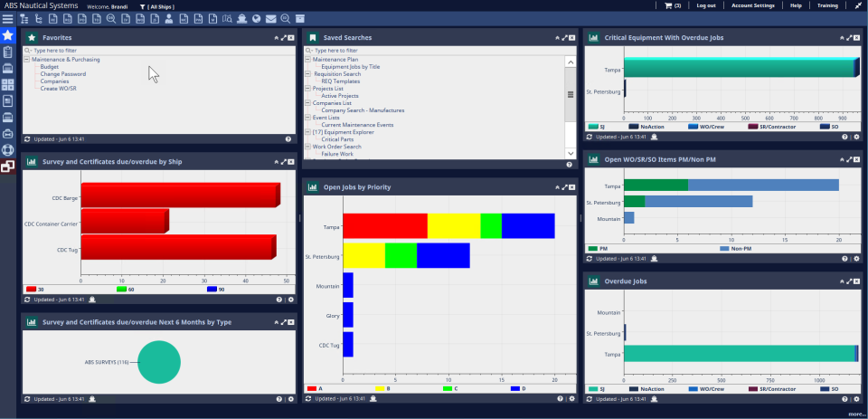
Task: Open the Account Settings menu
Action: (x=752, y=5)
